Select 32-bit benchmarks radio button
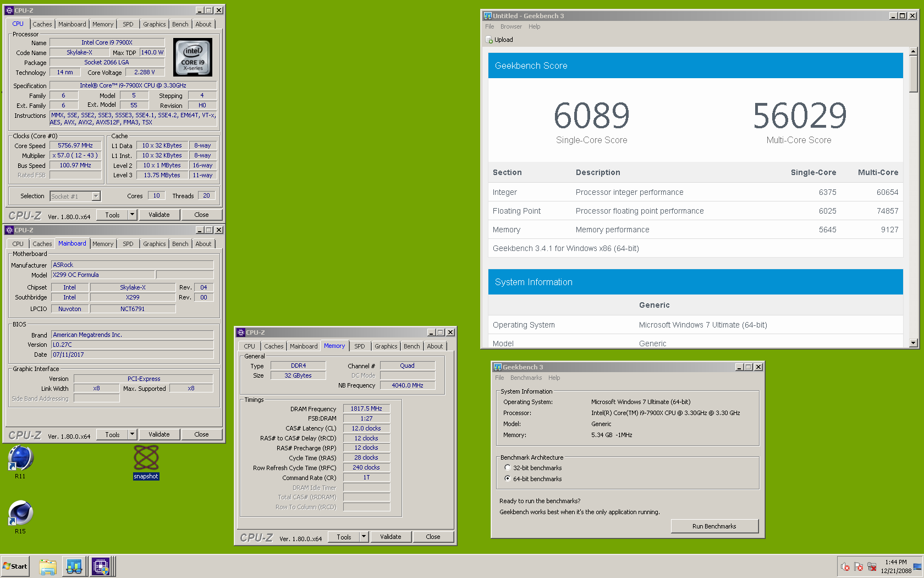This screenshot has width=924, height=578. coord(508,467)
